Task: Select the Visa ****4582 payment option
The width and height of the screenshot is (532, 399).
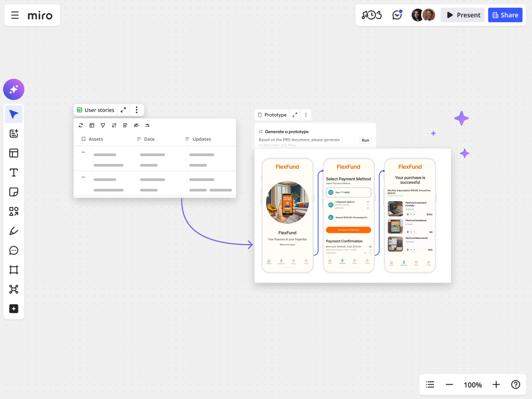Action: 348,192
